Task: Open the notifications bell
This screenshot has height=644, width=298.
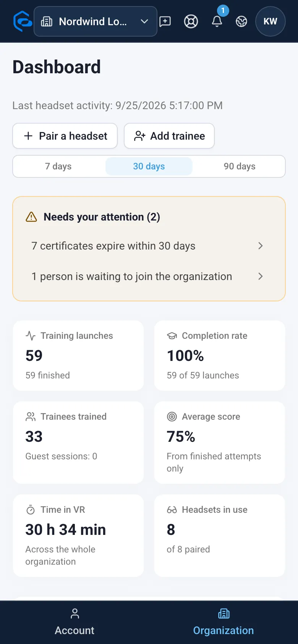Action: pyautogui.click(x=217, y=21)
